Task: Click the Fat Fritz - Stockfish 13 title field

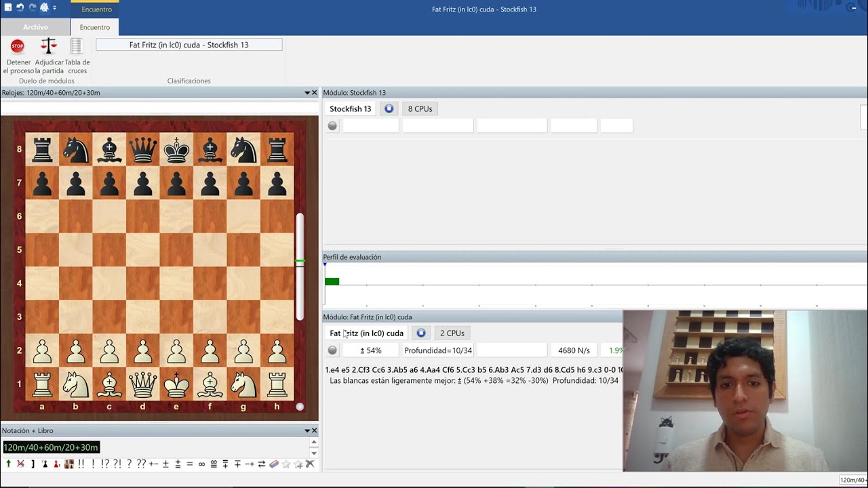Action: (189, 45)
